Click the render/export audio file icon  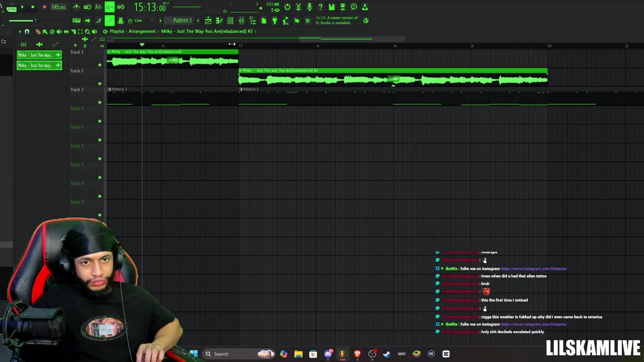343,7
